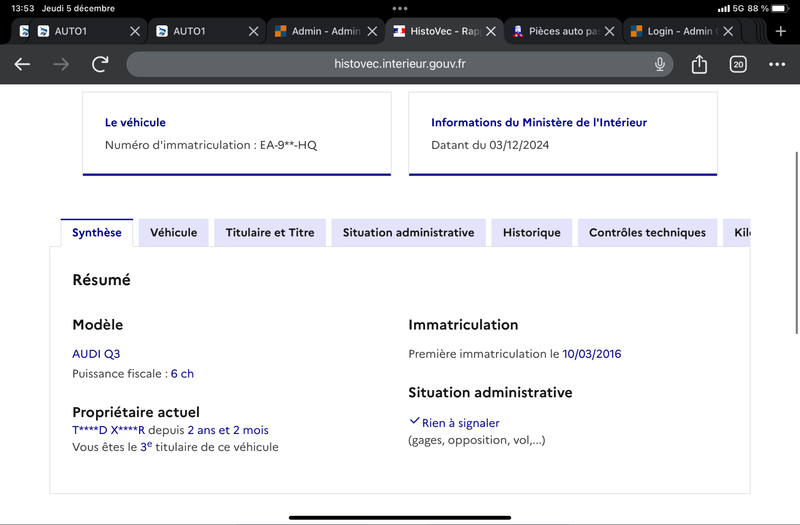Open the share sheet icon
The image size is (800, 525).
click(699, 64)
